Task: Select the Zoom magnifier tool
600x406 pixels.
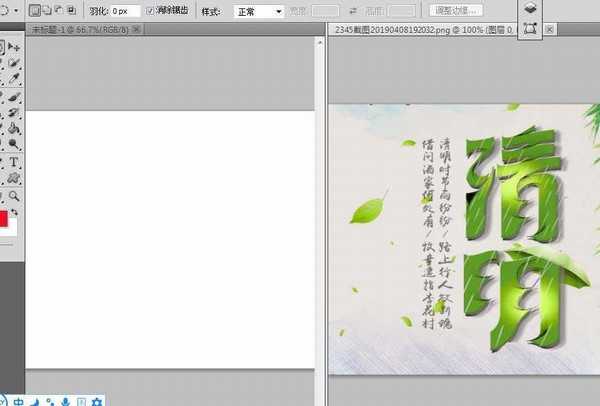Action: coord(15,196)
